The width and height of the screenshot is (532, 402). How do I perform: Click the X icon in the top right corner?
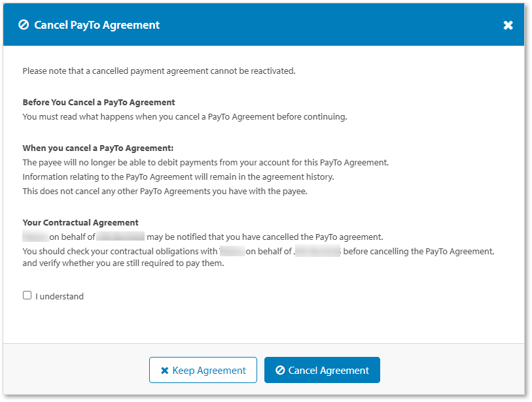(508, 25)
